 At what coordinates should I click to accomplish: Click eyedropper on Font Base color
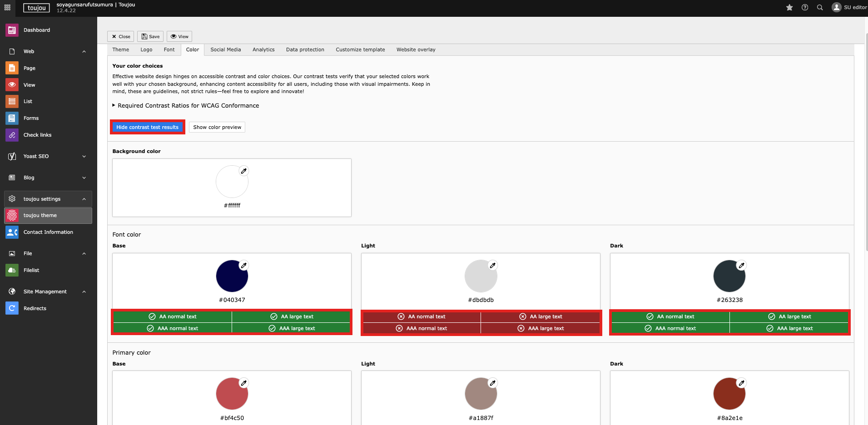point(244,265)
